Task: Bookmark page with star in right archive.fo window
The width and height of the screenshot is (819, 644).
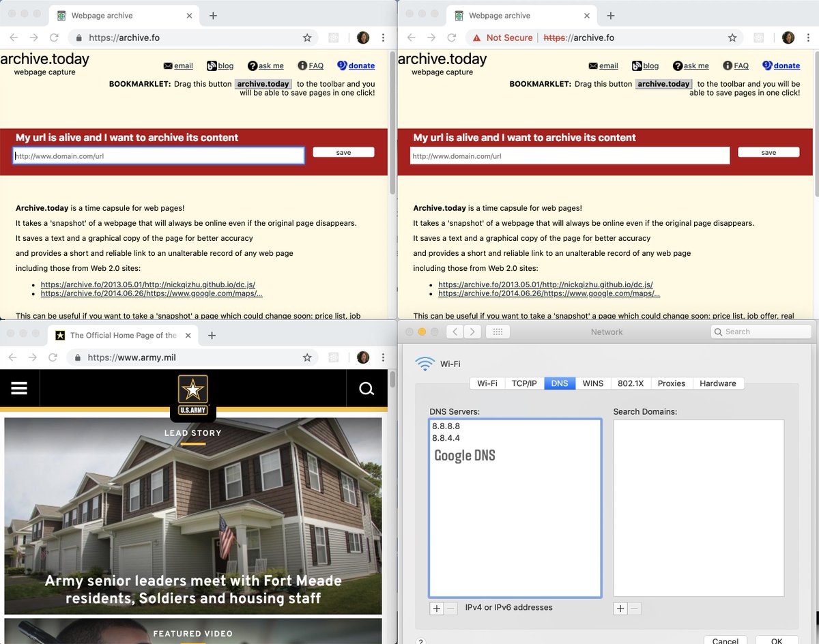Action: click(732, 38)
